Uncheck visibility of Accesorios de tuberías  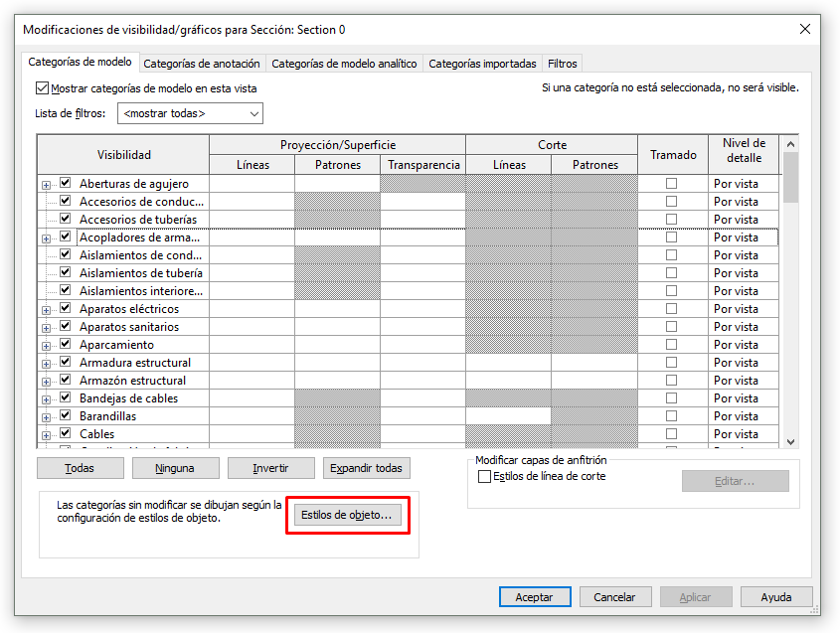(x=66, y=219)
